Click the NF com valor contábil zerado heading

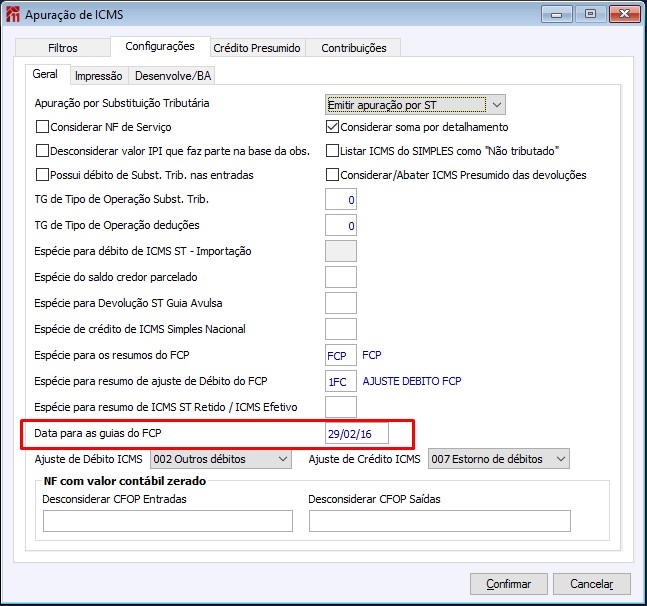125,481
